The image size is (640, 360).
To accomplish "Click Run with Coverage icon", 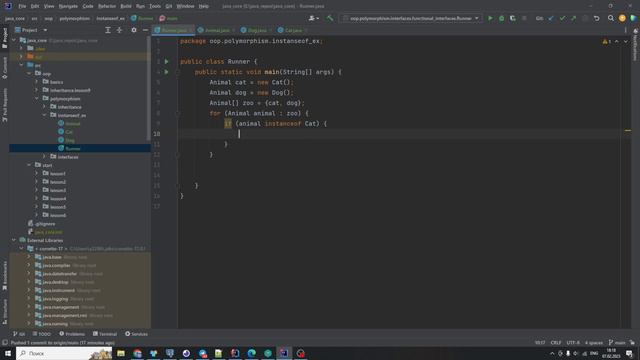I will tap(513, 18).
